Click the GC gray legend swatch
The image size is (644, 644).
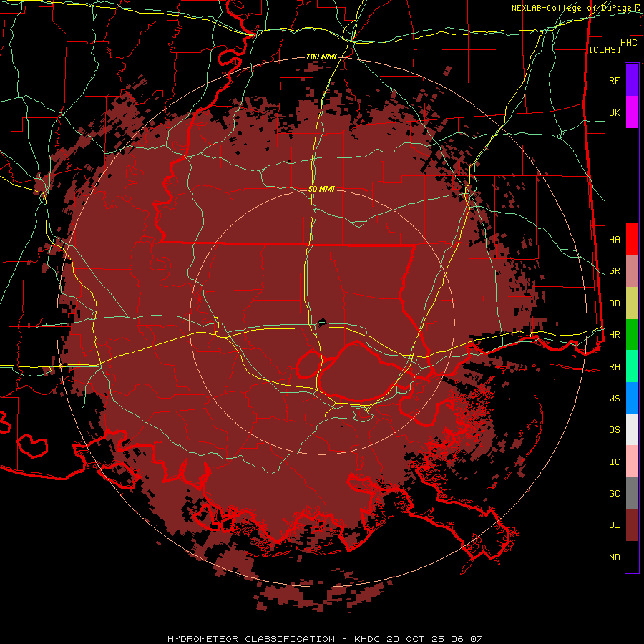point(632,493)
